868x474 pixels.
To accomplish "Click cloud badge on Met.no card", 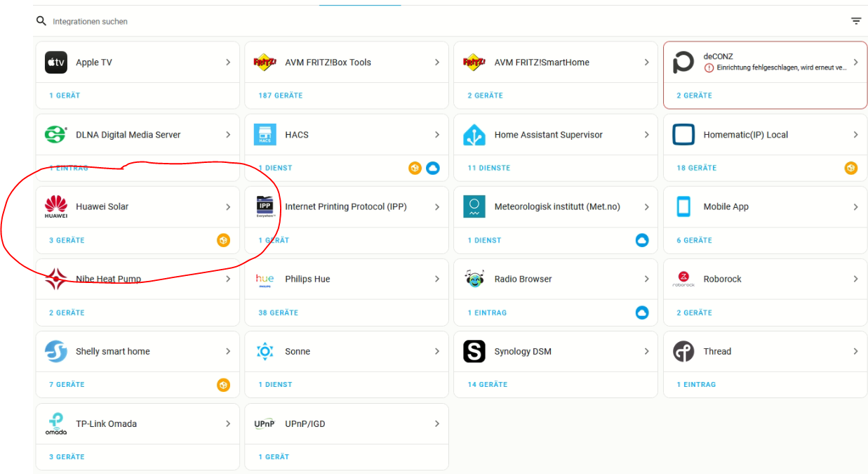I will click(x=642, y=240).
